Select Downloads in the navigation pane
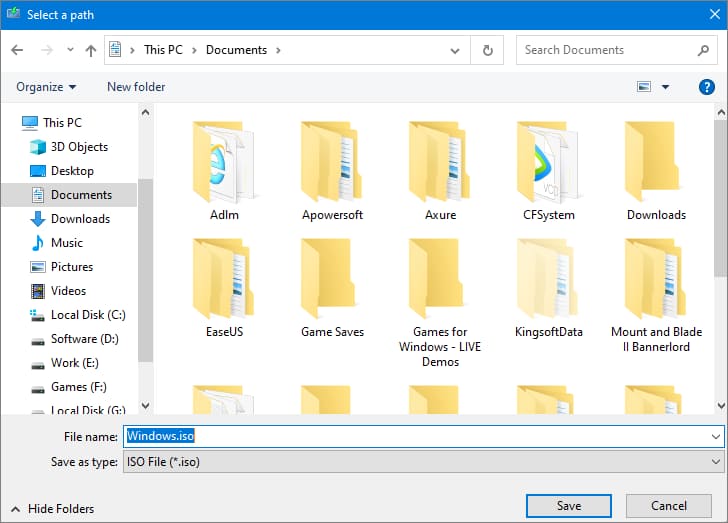The width and height of the screenshot is (728, 523). [x=80, y=219]
